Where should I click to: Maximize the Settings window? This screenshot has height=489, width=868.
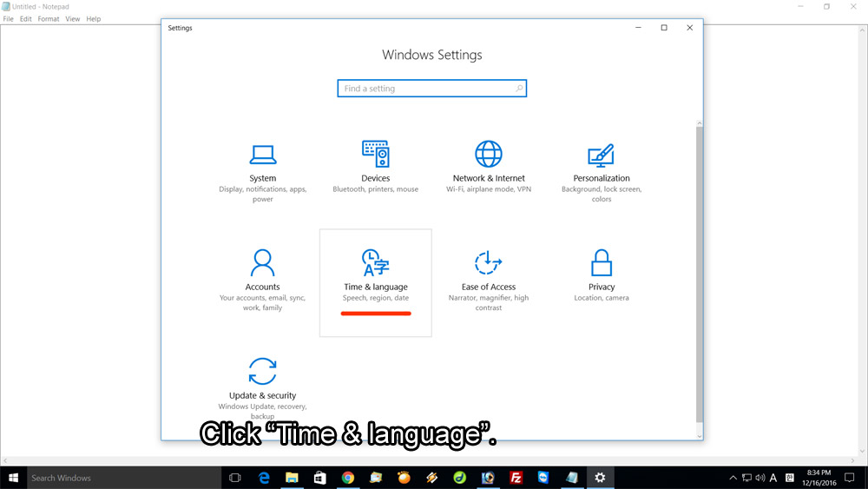(664, 28)
